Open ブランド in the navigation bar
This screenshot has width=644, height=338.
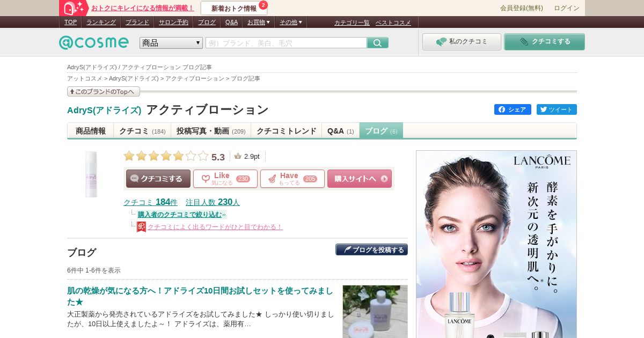tap(137, 22)
